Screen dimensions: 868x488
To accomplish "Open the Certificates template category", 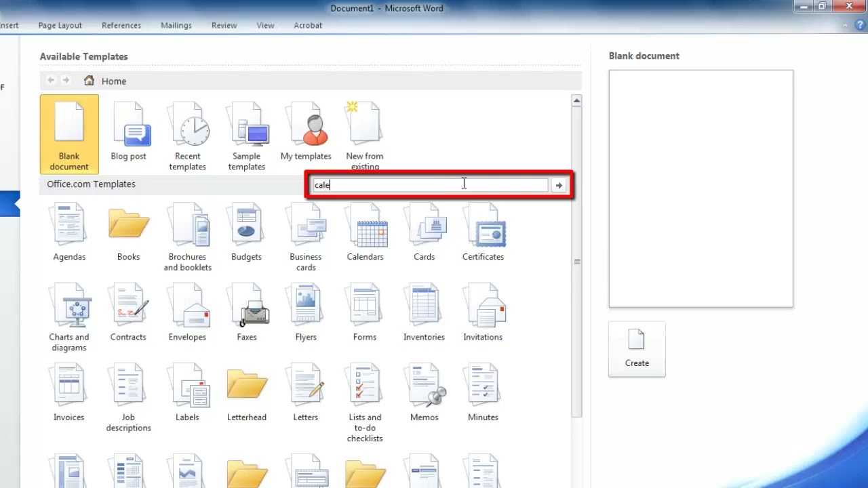I will [x=483, y=232].
